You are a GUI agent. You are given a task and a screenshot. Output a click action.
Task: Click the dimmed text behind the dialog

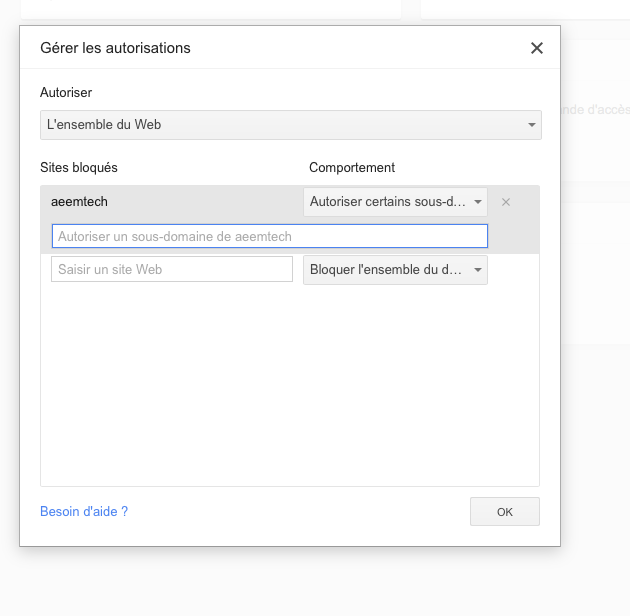tap(595, 110)
